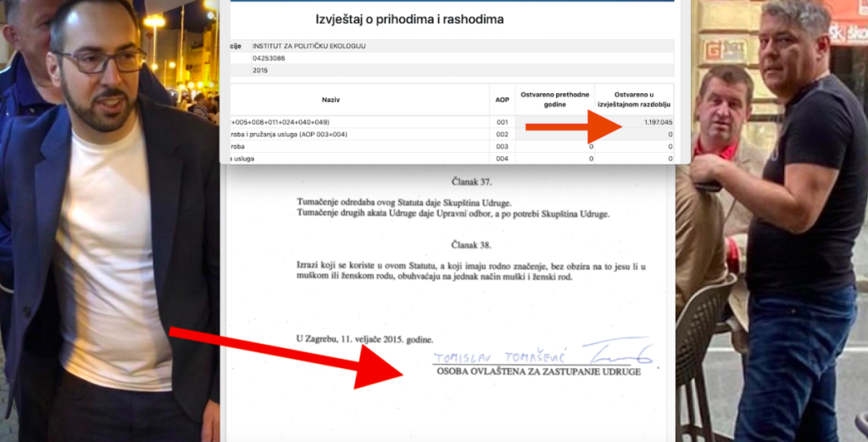Select the "INSTITUT ZA POLITIČKU EKOLOGIJU" field value
Image resolution: width=868 pixels, height=442 pixels.
coord(309,46)
